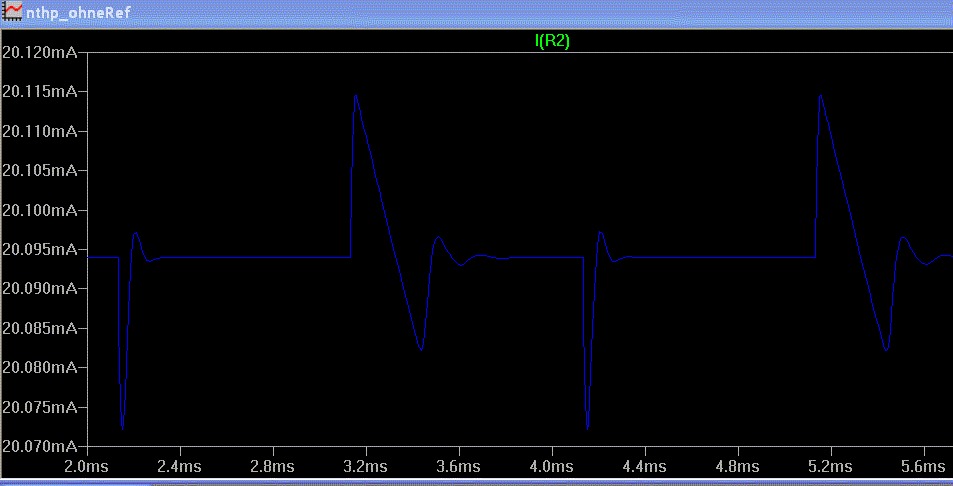Click the 2.4ms time axis label
The height and width of the screenshot is (486, 953).
pos(181,467)
